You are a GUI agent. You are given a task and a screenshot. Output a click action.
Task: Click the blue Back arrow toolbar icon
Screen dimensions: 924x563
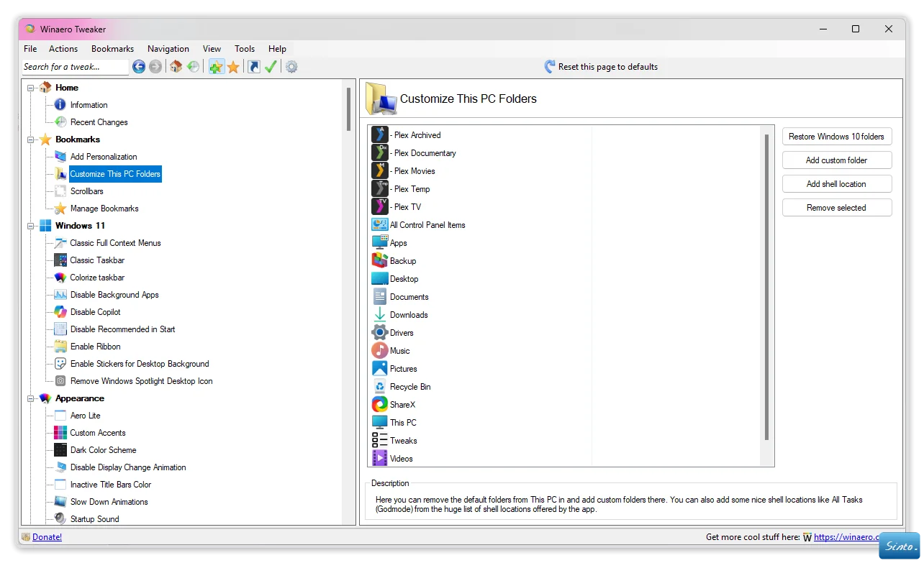tap(139, 67)
